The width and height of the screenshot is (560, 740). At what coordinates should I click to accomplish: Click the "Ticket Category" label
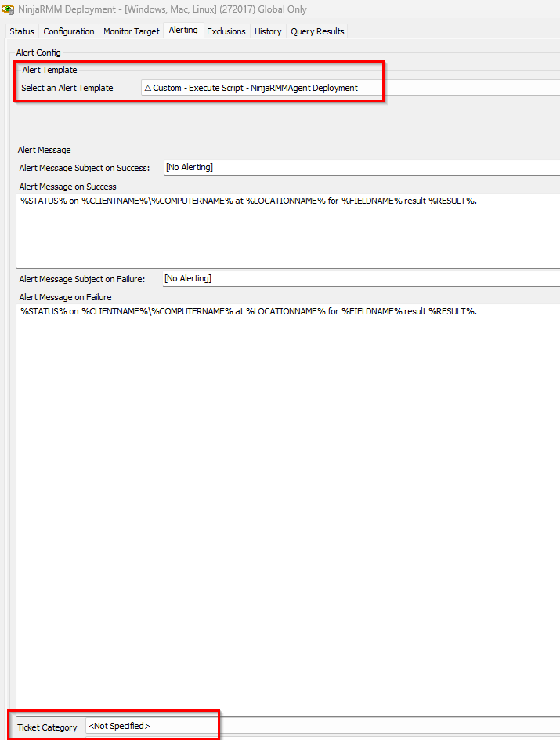click(x=47, y=727)
